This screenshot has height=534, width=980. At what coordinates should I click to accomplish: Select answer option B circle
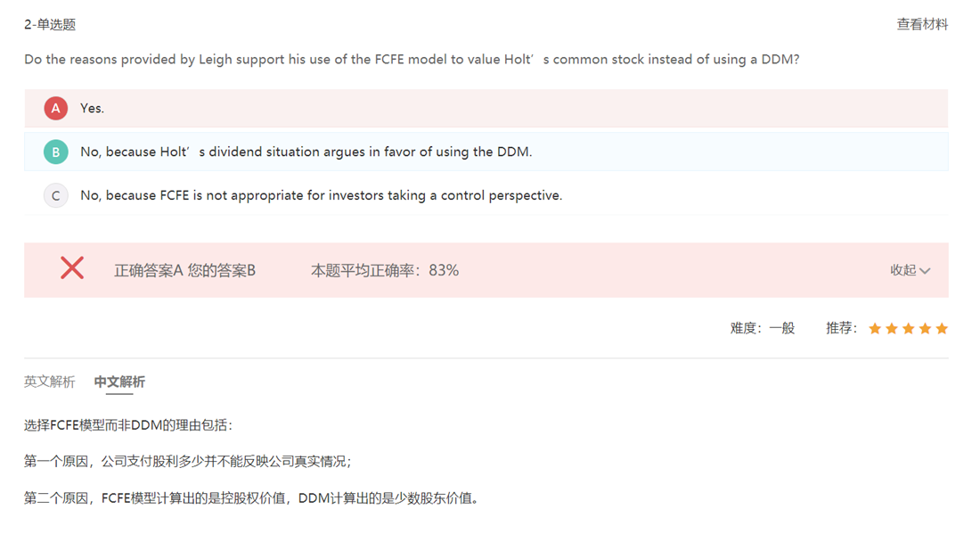[55, 152]
